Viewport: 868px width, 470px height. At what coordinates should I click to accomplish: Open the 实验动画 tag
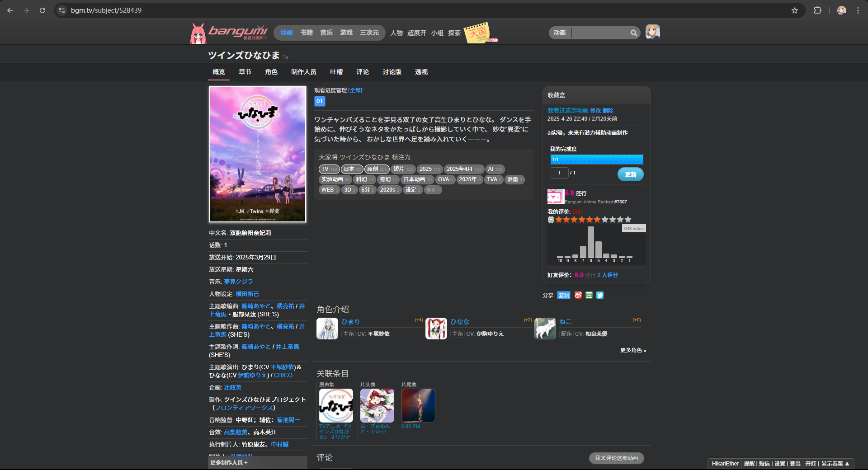(x=335, y=179)
